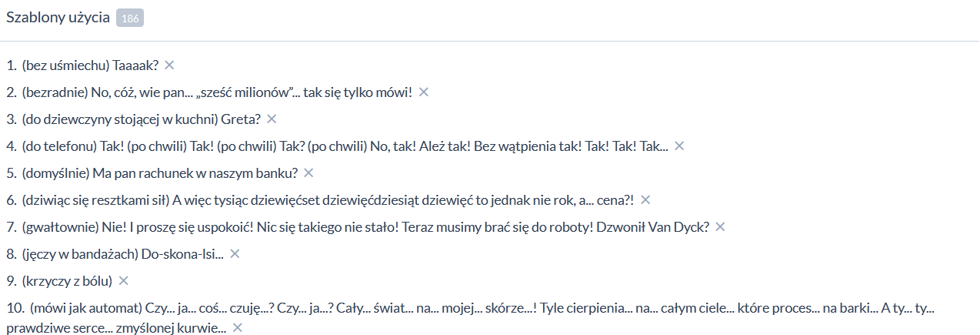Remove the "Do-skona-lsi..." entry

click(235, 253)
